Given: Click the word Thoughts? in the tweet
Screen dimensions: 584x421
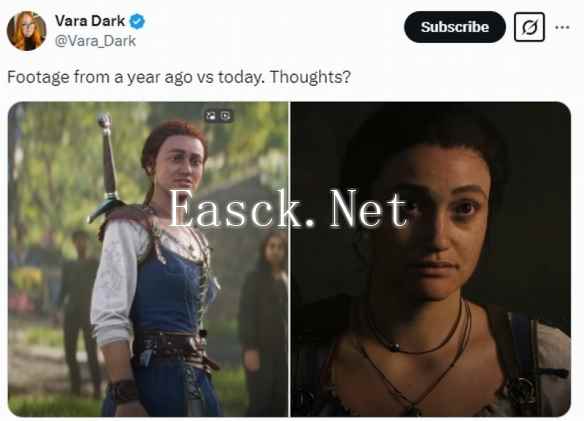Looking at the screenshot, I should coord(310,77).
